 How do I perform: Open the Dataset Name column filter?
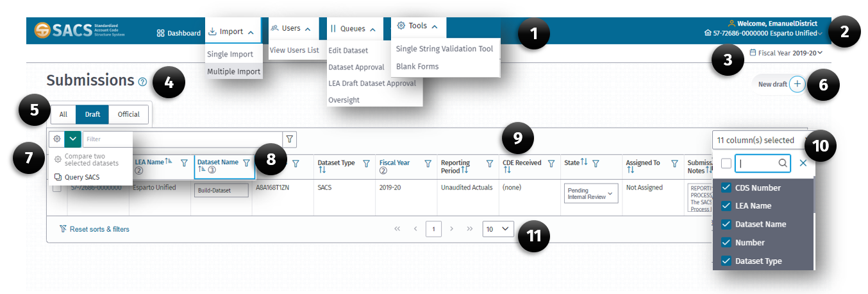click(246, 164)
